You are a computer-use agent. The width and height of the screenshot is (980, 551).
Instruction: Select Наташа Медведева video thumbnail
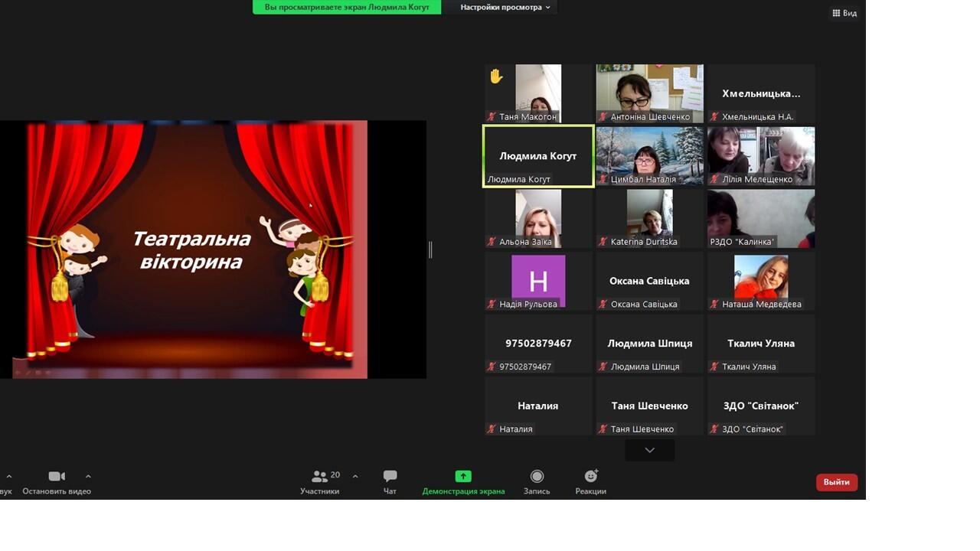tap(761, 281)
